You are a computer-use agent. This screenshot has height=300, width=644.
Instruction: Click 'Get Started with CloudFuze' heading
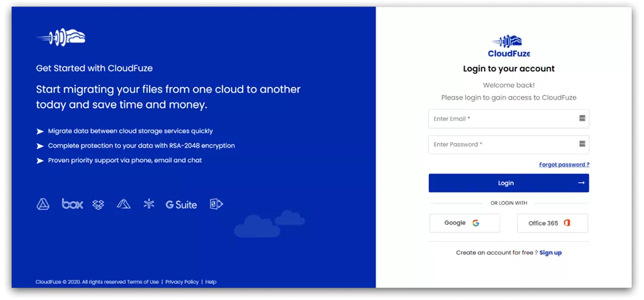click(x=94, y=68)
